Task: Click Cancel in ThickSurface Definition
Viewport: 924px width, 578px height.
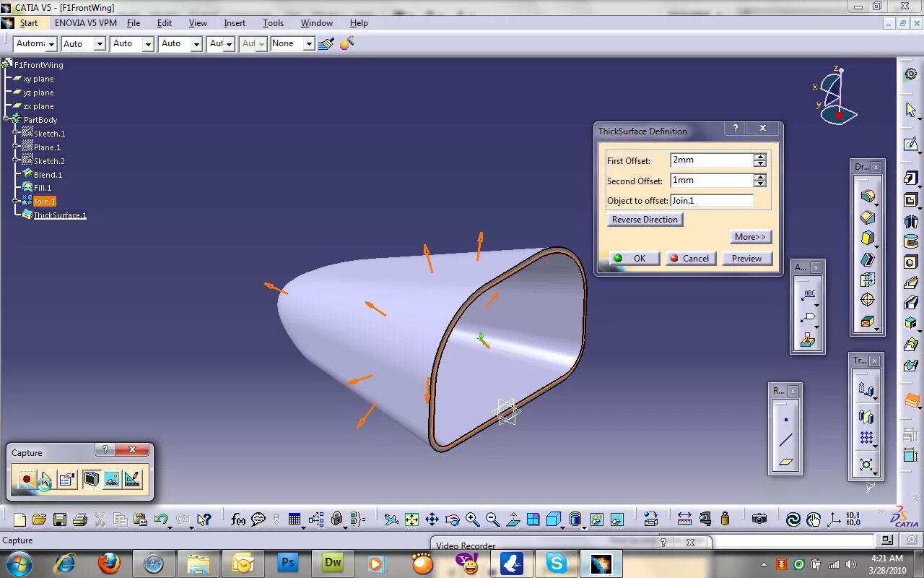Action: [690, 259]
